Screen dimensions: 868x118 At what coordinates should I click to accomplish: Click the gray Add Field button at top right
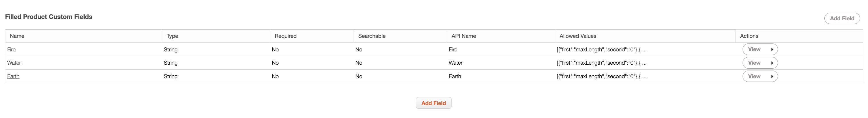pyautogui.click(x=842, y=18)
